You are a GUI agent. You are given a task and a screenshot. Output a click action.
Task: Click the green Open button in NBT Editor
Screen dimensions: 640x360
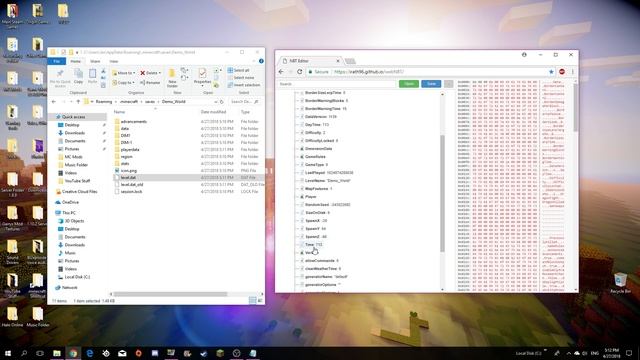tap(409, 84)
